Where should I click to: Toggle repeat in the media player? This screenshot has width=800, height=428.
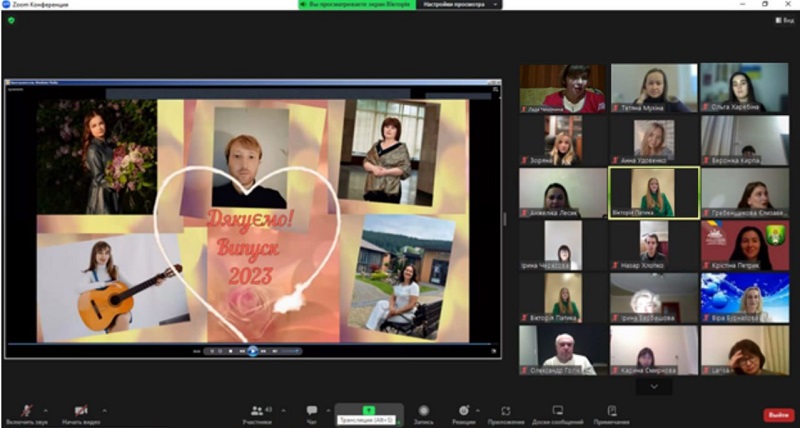point(220,351)
